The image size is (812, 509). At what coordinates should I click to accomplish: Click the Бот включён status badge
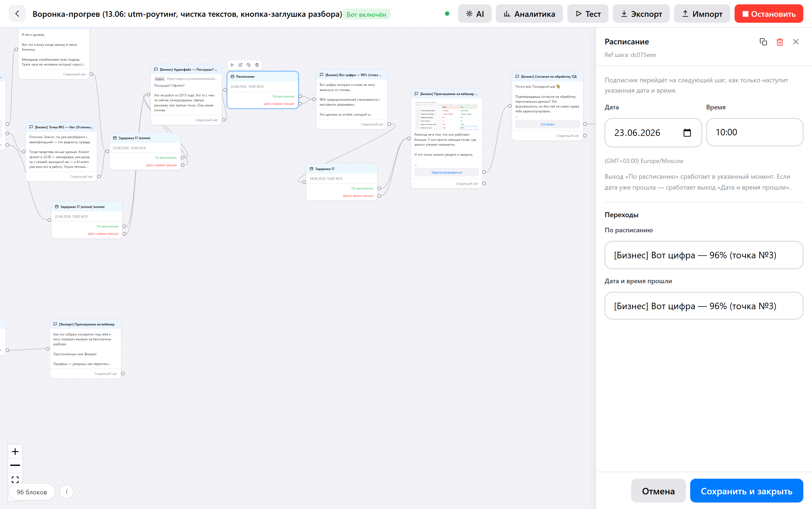pyautogui.click(x=366, y=14)
